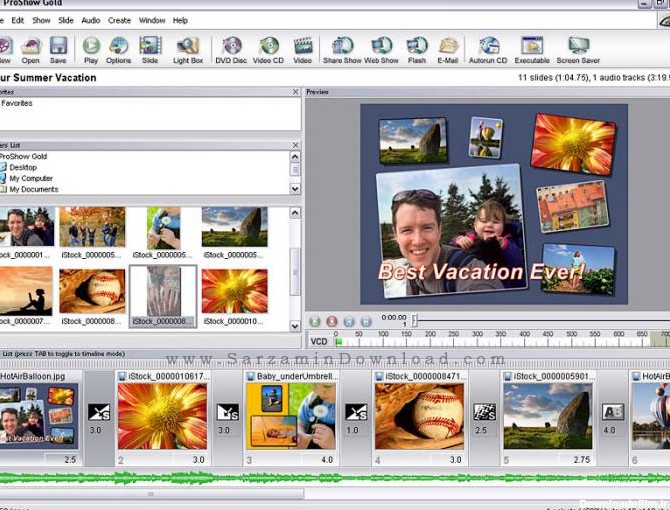Select the baseball glove thumbnail in file list

click(92, 291)
